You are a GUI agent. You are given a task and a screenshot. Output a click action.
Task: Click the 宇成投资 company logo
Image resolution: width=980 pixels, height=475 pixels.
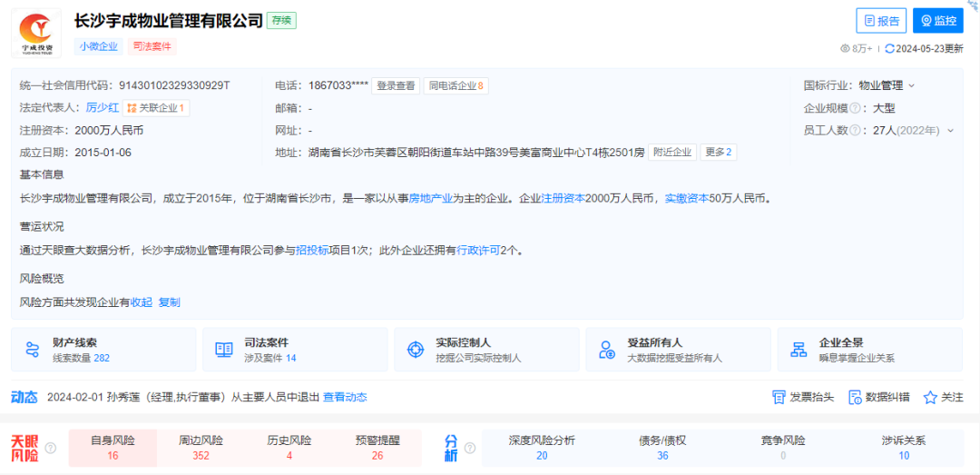point(36,33)
